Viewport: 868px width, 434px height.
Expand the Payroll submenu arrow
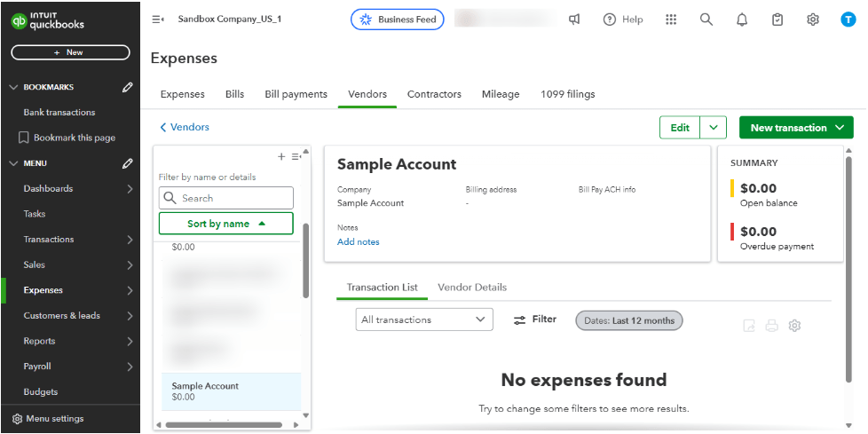(x=130, y=367)
